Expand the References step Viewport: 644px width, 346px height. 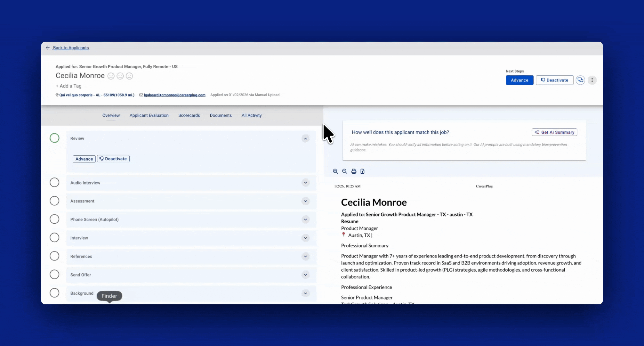[305, 256]
